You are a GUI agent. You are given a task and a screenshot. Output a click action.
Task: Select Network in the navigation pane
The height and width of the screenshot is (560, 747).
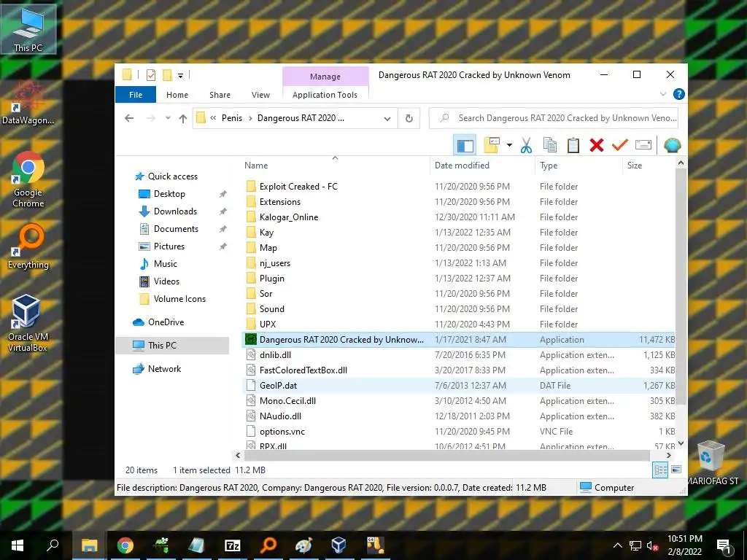pos(164,368)
